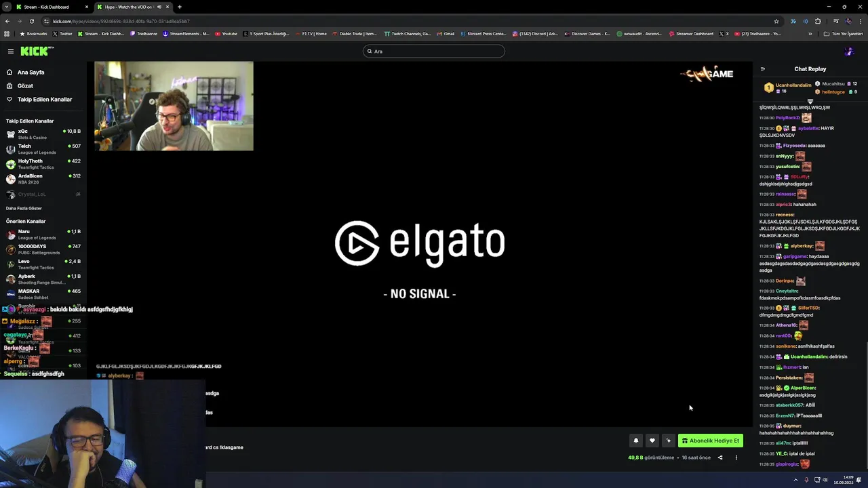Click AlperBicen username in chat replay
868x488 pixels.
click(803, 388)
